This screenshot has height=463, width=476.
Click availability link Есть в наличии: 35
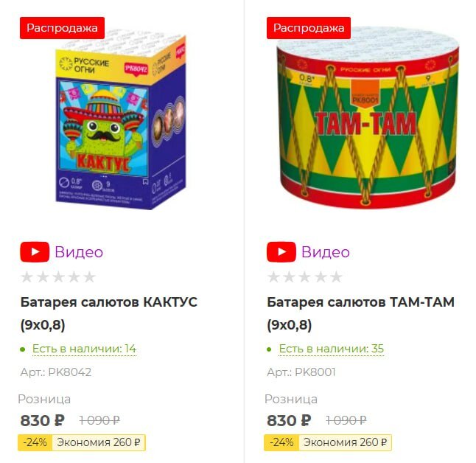click(331, 349)
